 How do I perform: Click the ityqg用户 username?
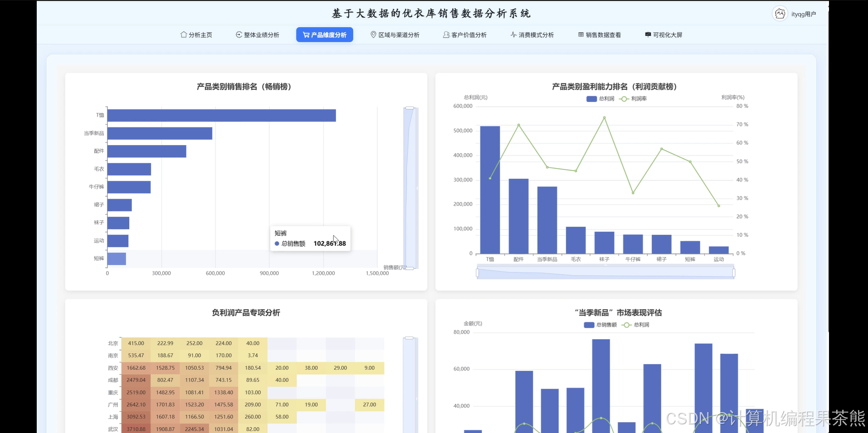click(804, 14)
